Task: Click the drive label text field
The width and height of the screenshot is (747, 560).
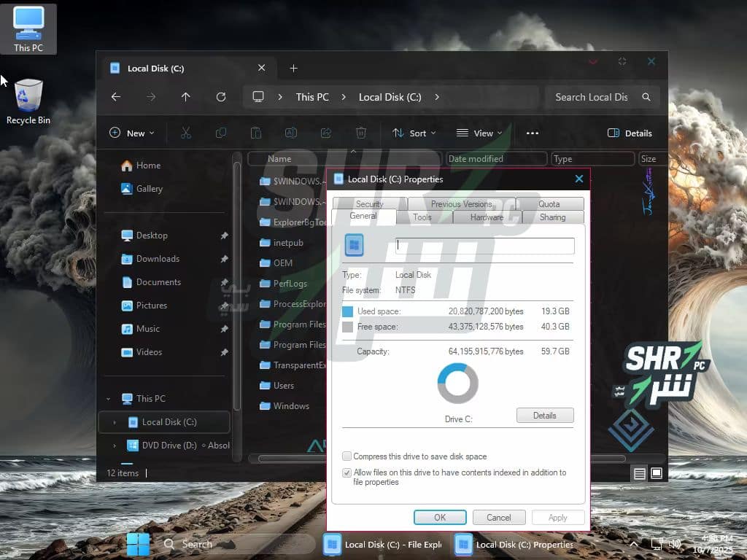Action: click(x=485, y=246)
